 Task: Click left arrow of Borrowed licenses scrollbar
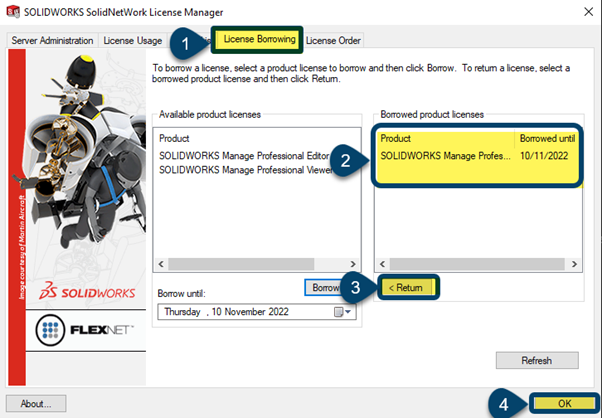pos(382,264)
